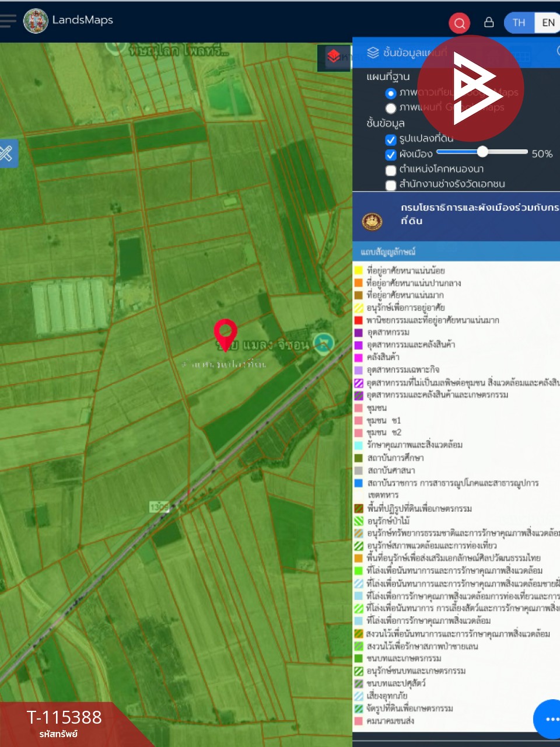Switch language to EN
This screenshot has height=747, width=560.
coord(548,23)
